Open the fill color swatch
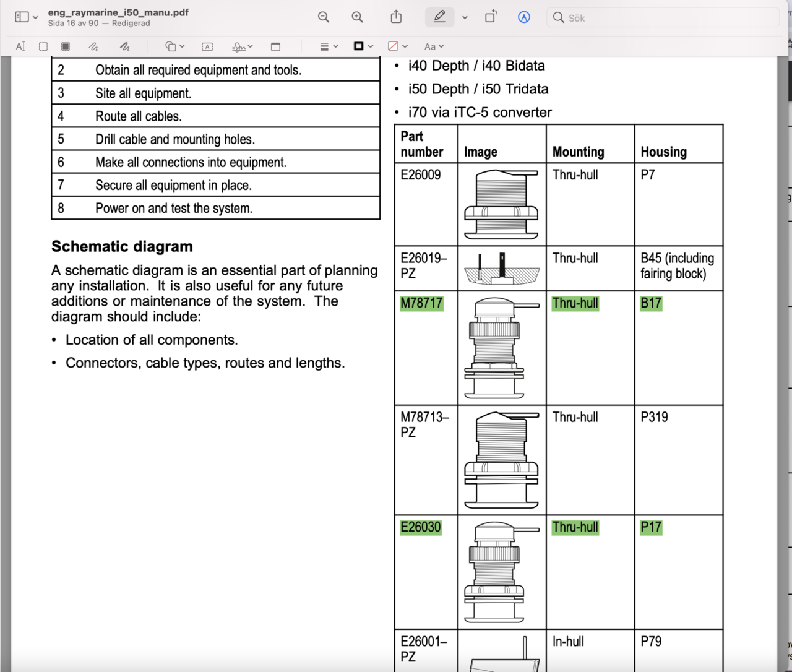The height and width of the screenshot is (672, 792). coord(397,46)
